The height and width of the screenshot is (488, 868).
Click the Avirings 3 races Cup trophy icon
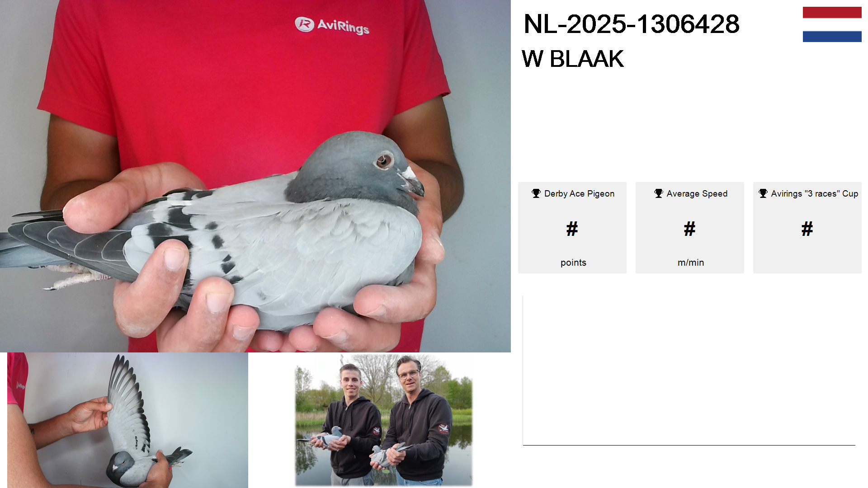tap(763, 193)
